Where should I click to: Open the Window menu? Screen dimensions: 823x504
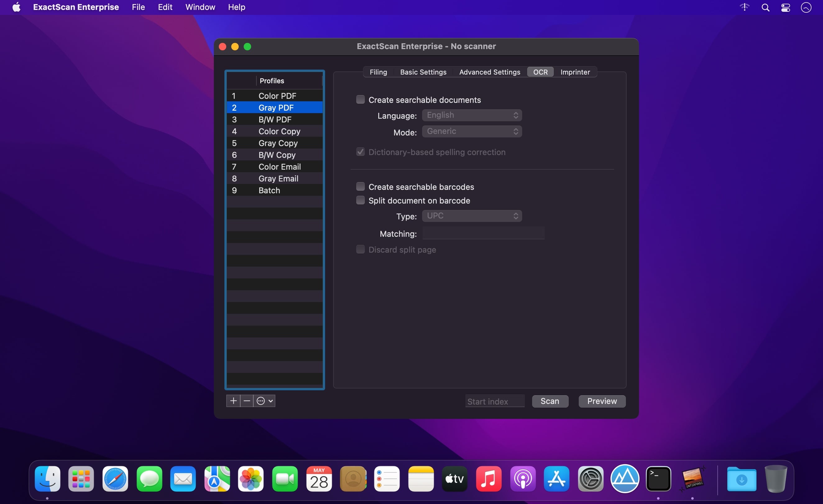tap(200, 7)
